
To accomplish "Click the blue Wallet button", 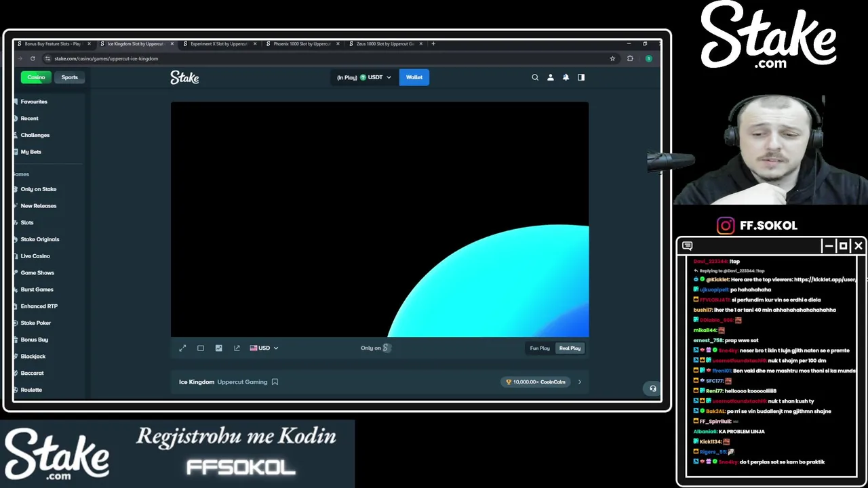I will 414,77.
